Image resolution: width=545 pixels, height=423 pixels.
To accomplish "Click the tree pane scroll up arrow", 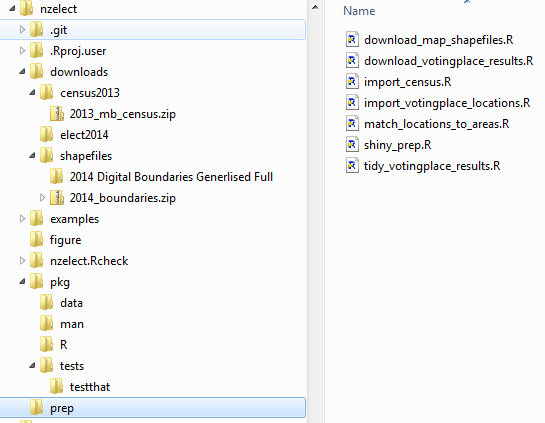I will [x=315, y=7].
